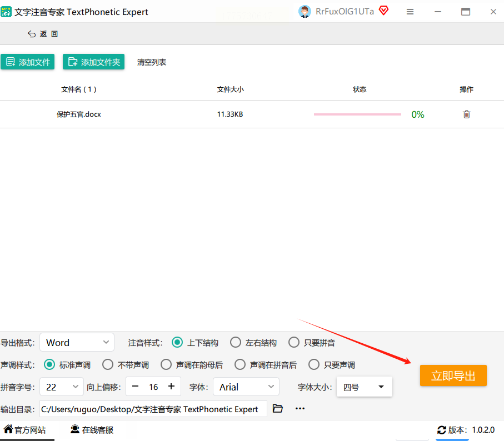Screen dimensions: 504x441
Task: Open the 字体 Arial dropdown
Action: tap(246, 387)
